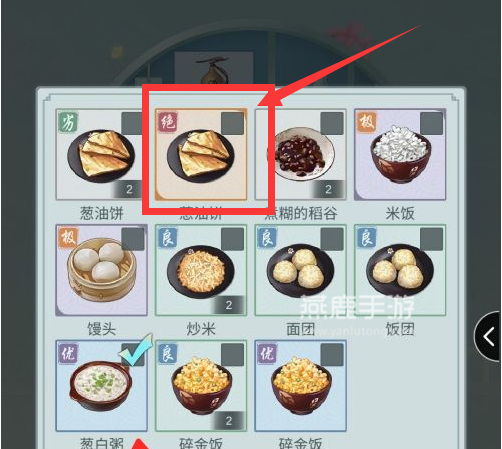
Task: Check the box on the 米饭 card
Action: click(x=431, y=123)
